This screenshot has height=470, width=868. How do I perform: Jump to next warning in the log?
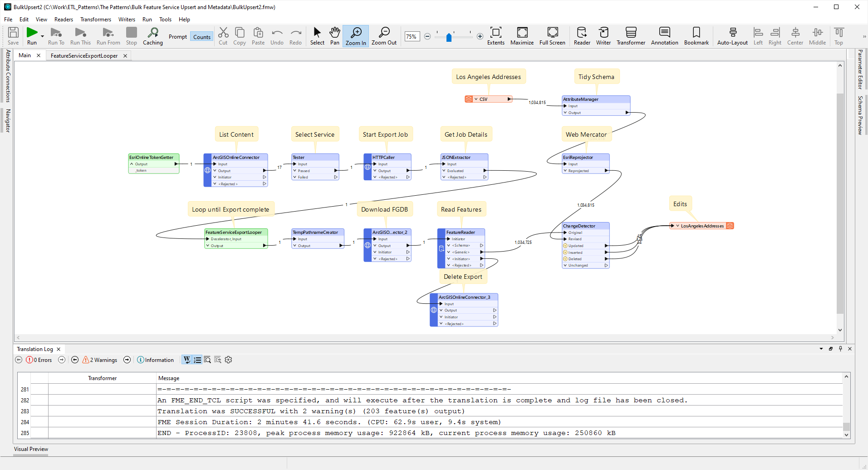[127, 360]
